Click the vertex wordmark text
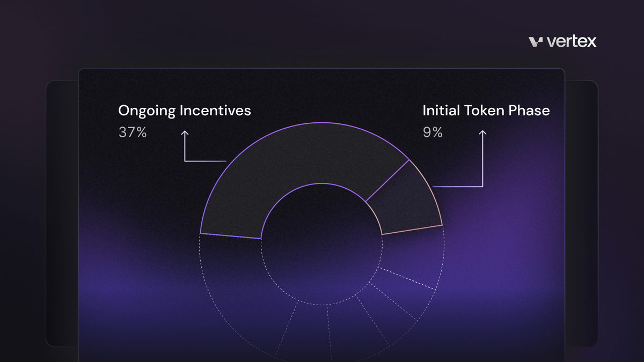Image resolution: width=644 pixels, height=362 pixels. 572,42
